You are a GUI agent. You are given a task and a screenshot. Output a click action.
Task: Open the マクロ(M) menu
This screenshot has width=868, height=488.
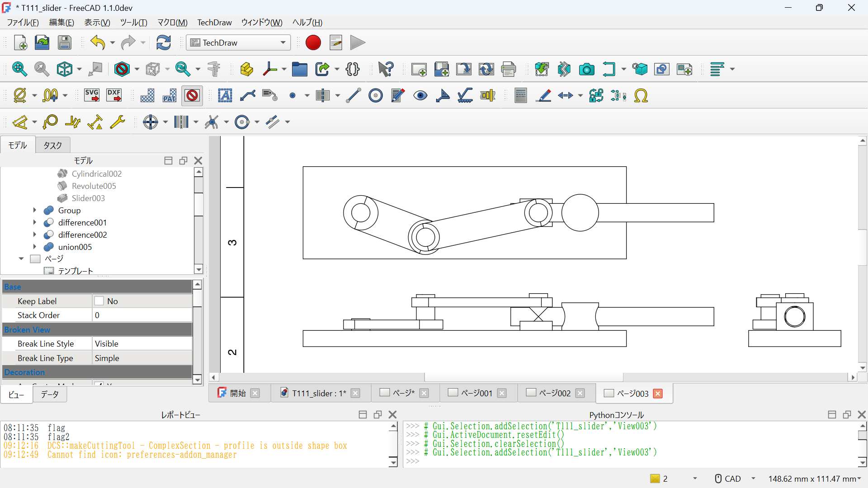click(172, 22)
